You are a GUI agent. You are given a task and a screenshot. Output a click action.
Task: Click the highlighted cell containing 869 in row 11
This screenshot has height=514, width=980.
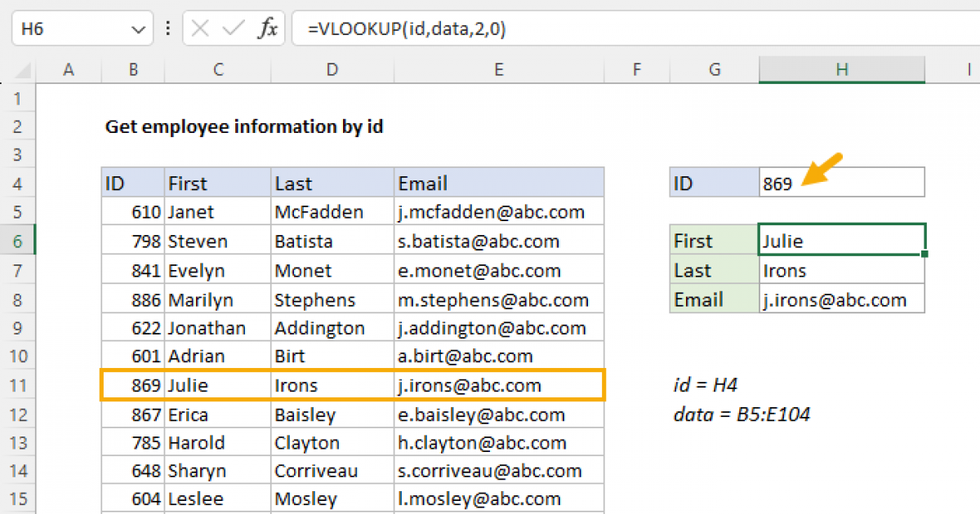(x=132, y=385)
